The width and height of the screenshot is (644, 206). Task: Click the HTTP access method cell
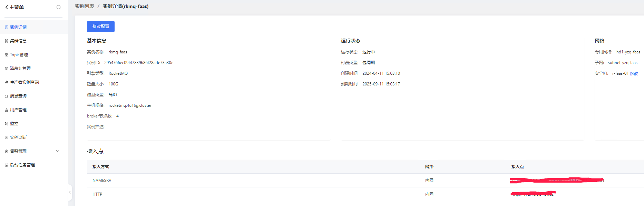[x=97, y=194]
